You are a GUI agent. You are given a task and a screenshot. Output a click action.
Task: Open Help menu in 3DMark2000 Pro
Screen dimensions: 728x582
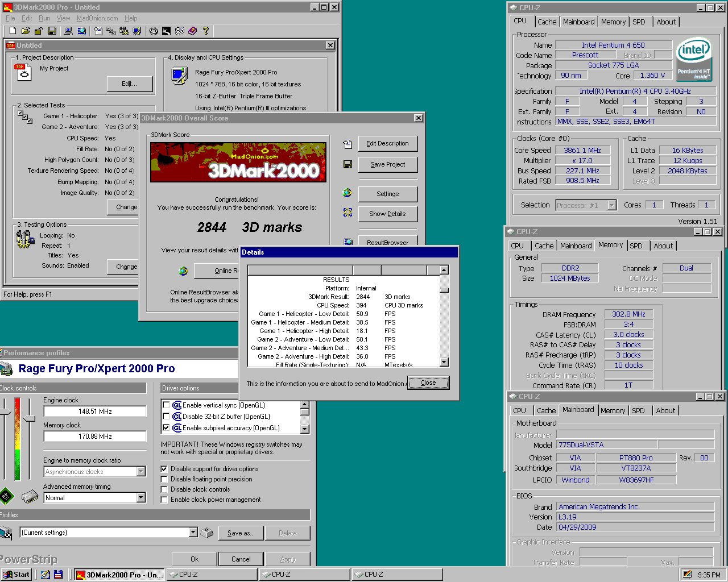[131, 18]
